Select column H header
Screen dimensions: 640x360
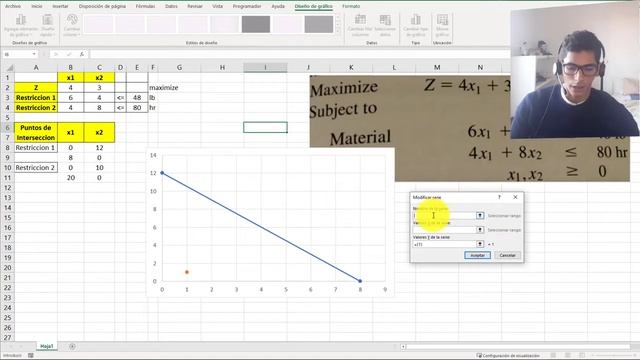222,67
